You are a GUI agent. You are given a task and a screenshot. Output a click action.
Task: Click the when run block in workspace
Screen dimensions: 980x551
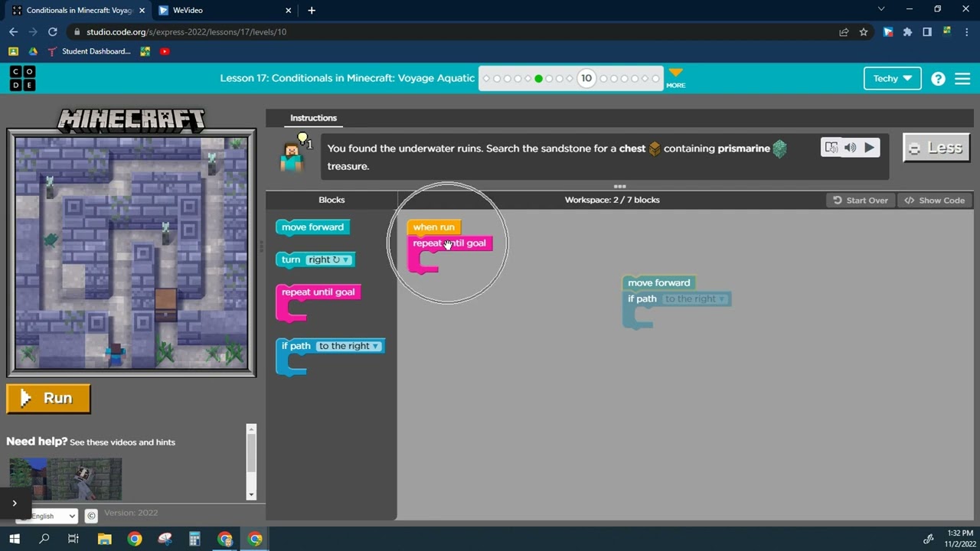(x=433, y=227)
